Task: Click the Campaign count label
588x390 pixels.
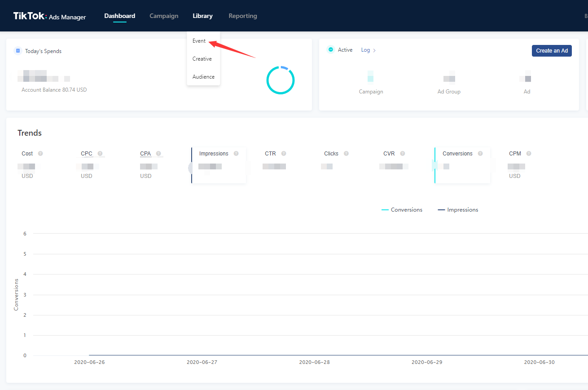Action: pos(371,92)
